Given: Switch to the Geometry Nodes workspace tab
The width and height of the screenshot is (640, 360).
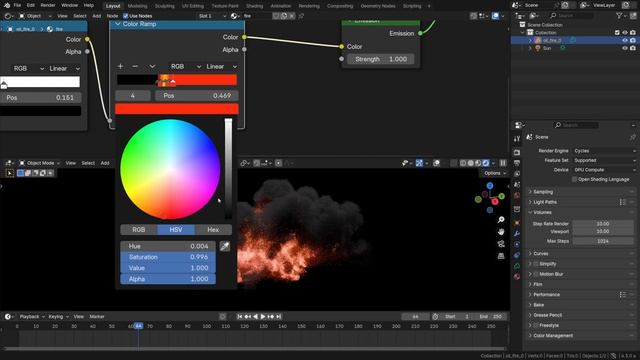Looking at the screenshot, I should click(x=378, y=6).
